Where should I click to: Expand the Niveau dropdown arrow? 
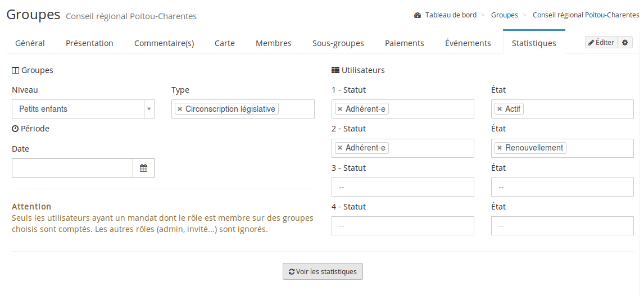coord(149,109)
